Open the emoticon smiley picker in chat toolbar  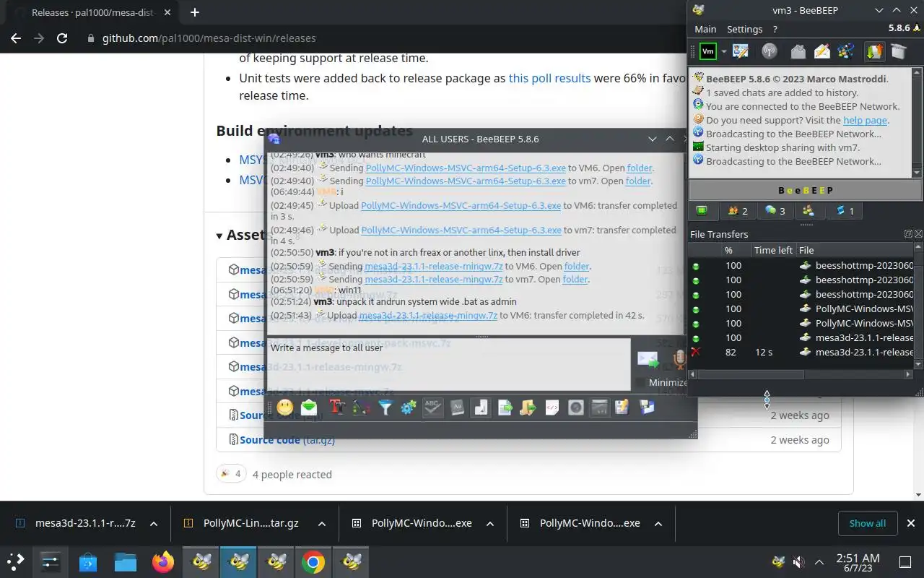tap(285, 407)
